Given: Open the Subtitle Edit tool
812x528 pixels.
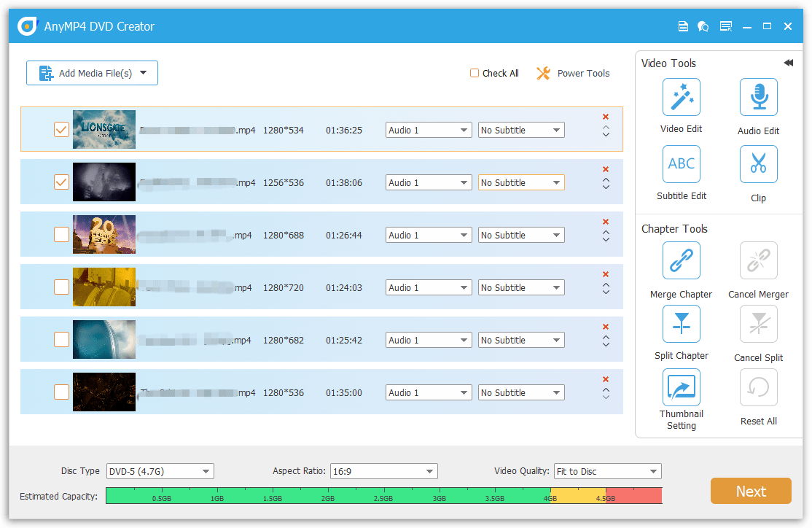Looking at the screenshot, I should coord(681,164).
